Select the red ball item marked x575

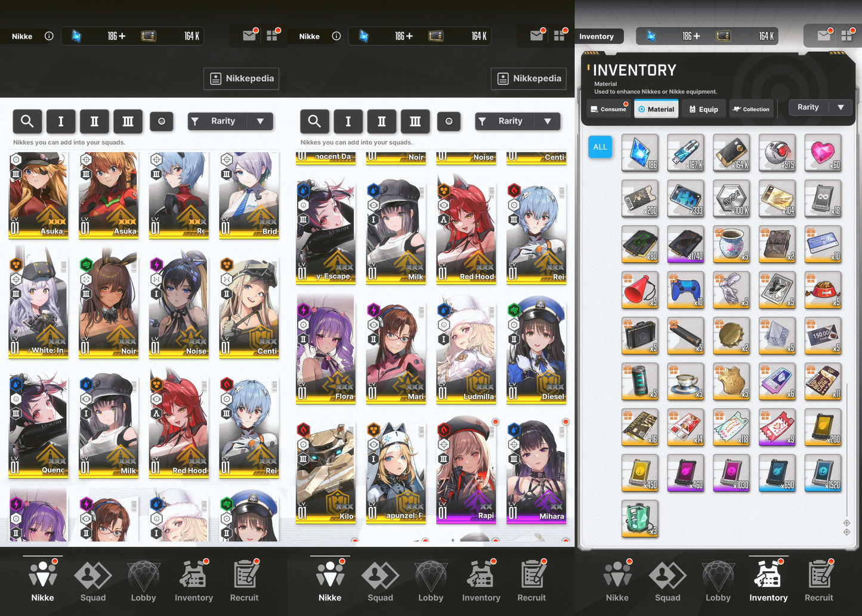[777, 152]
